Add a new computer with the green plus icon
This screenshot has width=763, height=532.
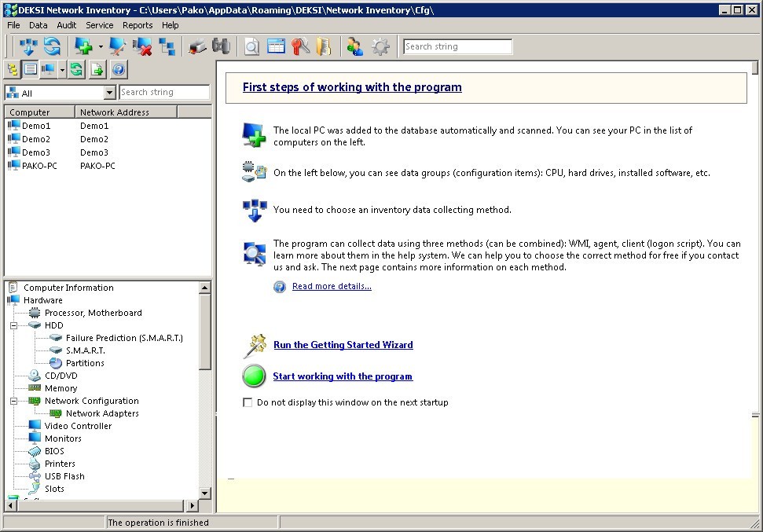coord(83,46)
